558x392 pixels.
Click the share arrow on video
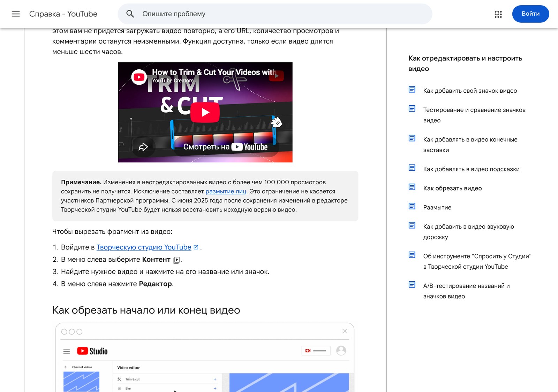coord(143,147)
